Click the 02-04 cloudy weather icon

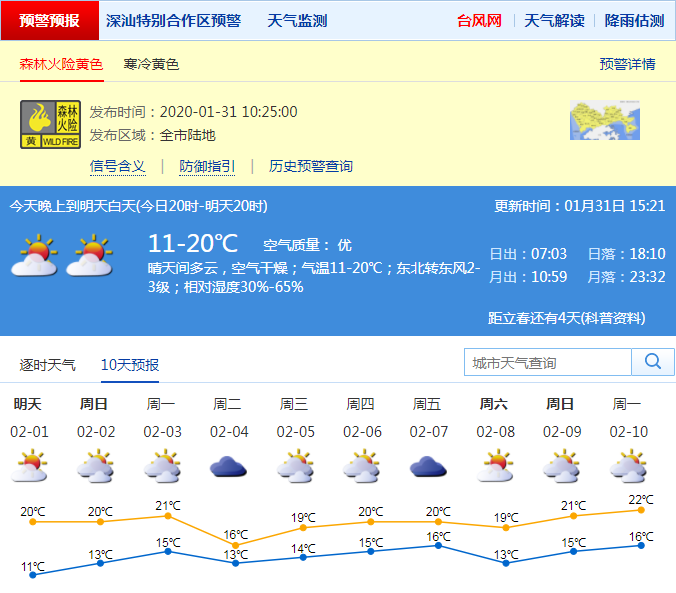(228, 466)
